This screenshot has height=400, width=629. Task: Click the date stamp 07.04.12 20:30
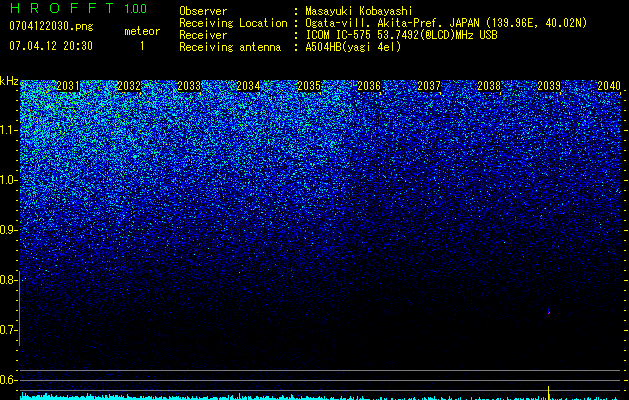pyautogui.click(x=51, y=46)
